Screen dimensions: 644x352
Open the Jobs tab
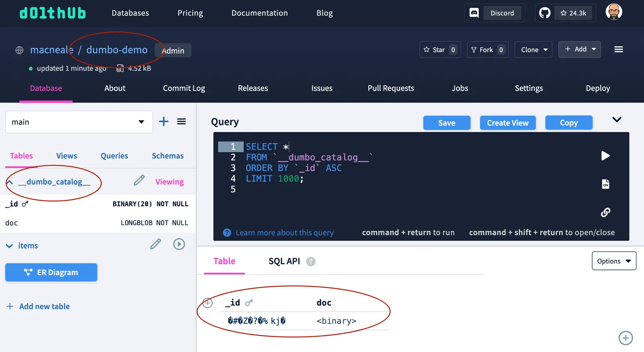460,88
